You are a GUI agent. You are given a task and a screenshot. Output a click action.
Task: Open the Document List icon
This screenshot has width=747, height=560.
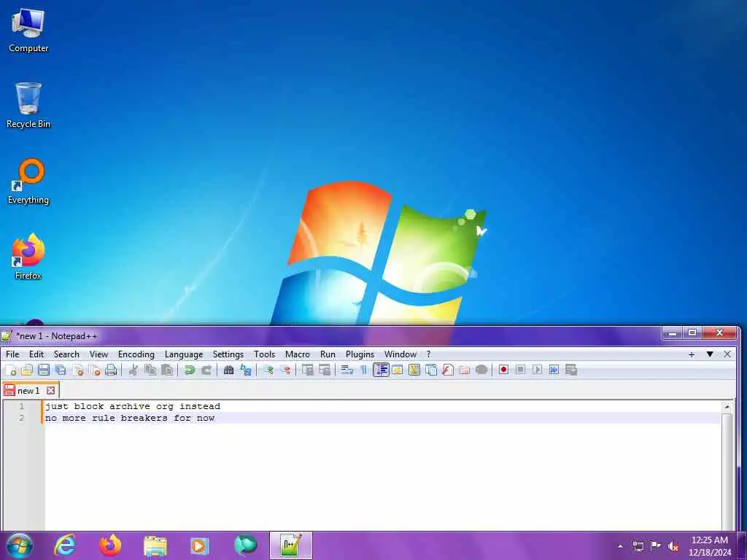431,370
